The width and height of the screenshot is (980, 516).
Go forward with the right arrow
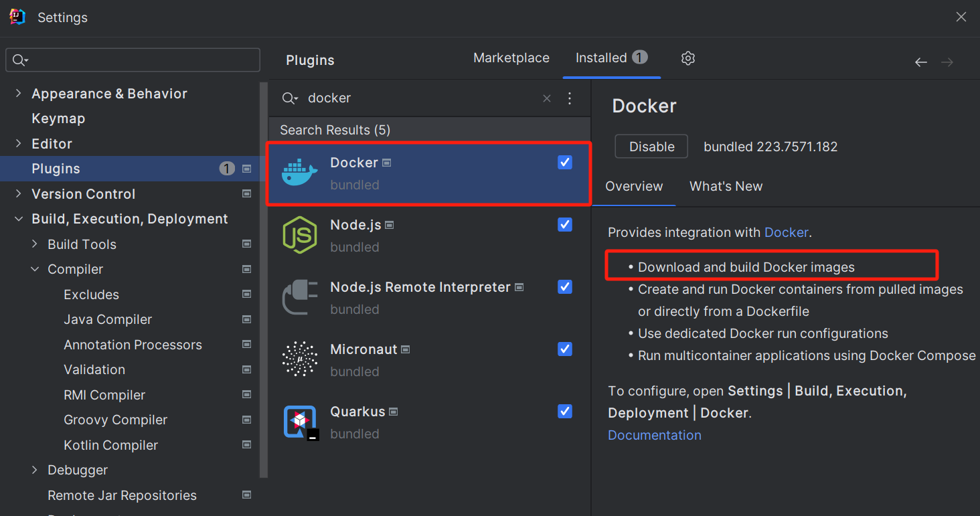tap(947, 62)
